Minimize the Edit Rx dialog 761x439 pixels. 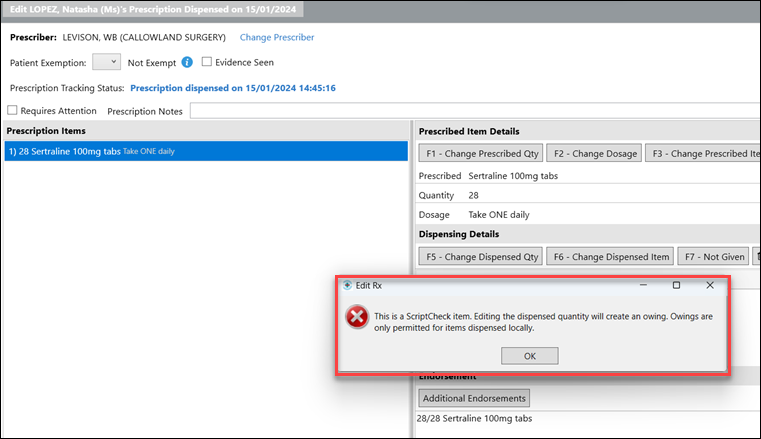coord(643,285)
